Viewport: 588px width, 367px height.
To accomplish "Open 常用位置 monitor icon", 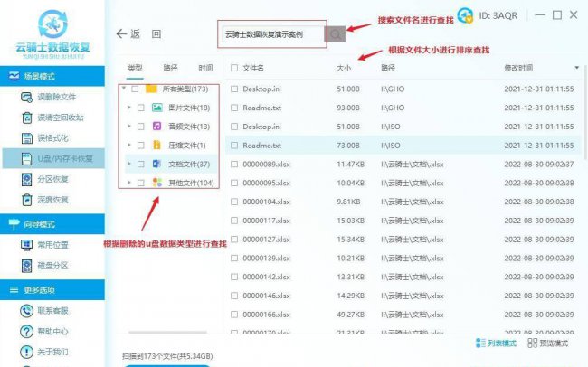I will pos(26,245).
